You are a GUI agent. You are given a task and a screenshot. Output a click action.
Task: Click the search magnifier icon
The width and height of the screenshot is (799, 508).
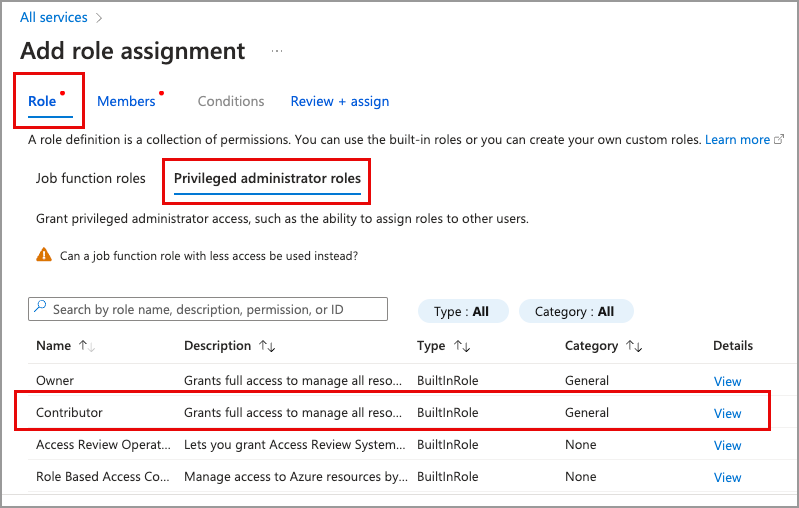[x=40, y=307]
